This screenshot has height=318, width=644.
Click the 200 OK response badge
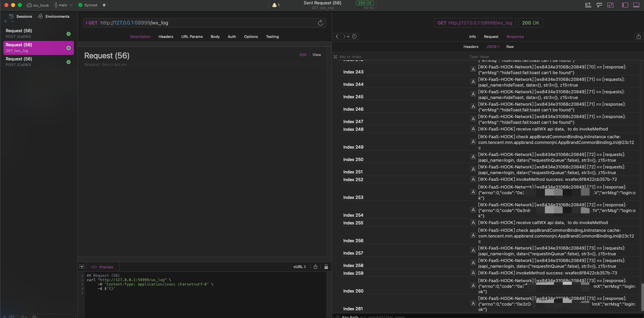click(531, 23)
